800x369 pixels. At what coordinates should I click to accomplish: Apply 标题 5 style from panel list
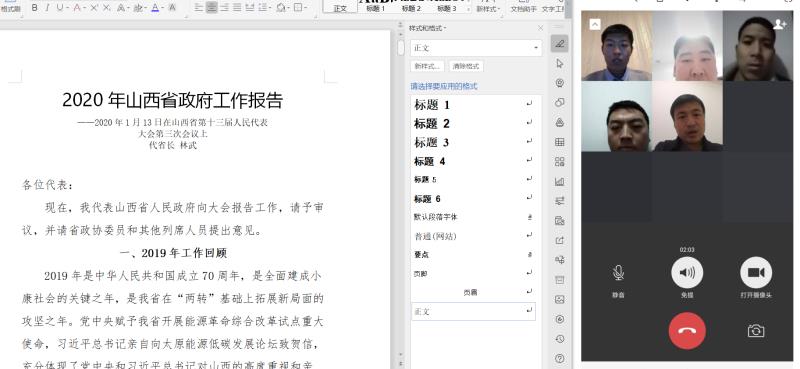[x=473, y=180]
